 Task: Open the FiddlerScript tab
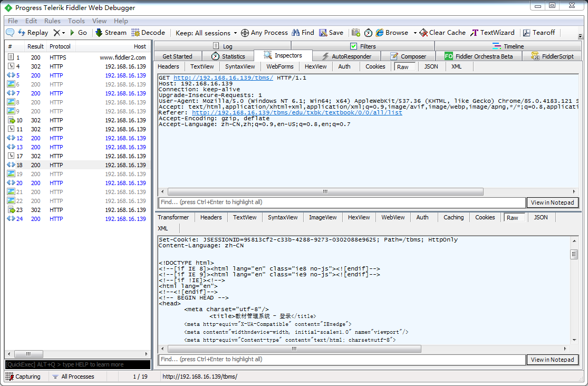[x=552, y=56]
